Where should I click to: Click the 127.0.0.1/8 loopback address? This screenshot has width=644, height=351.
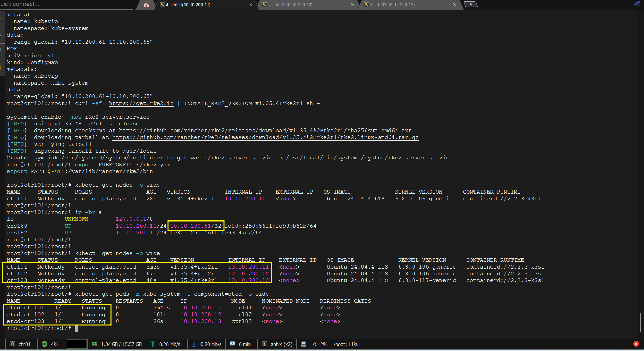pyautogui.click(x=134, y=219)
